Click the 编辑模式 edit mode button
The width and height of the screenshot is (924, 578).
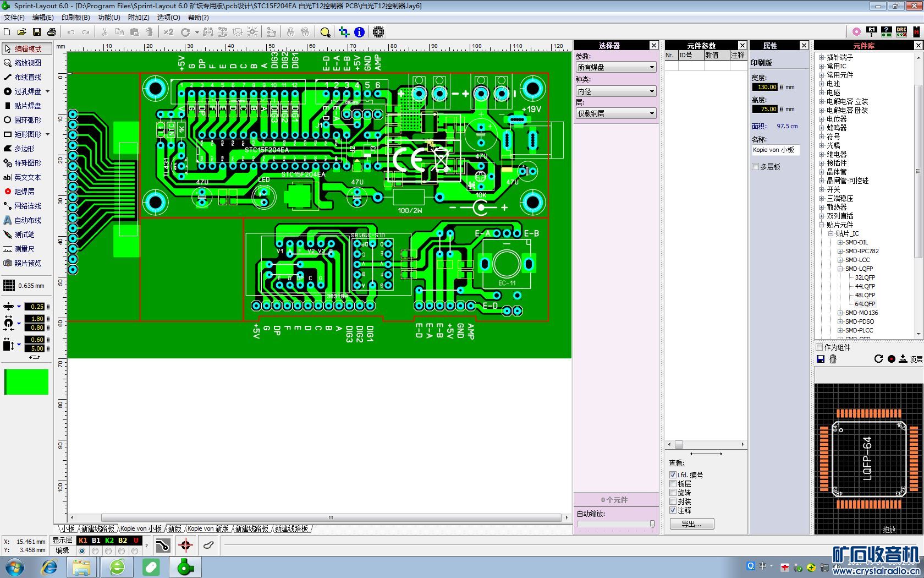pos(27,48)
